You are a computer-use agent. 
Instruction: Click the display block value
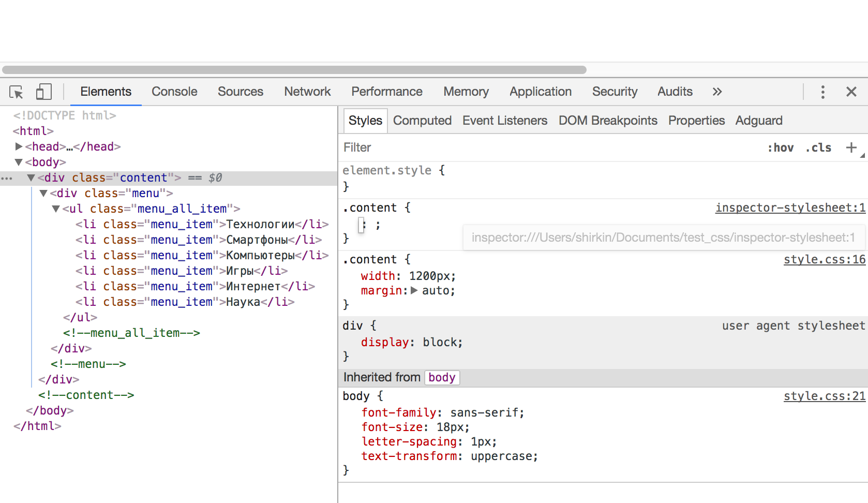click(439, 342)
